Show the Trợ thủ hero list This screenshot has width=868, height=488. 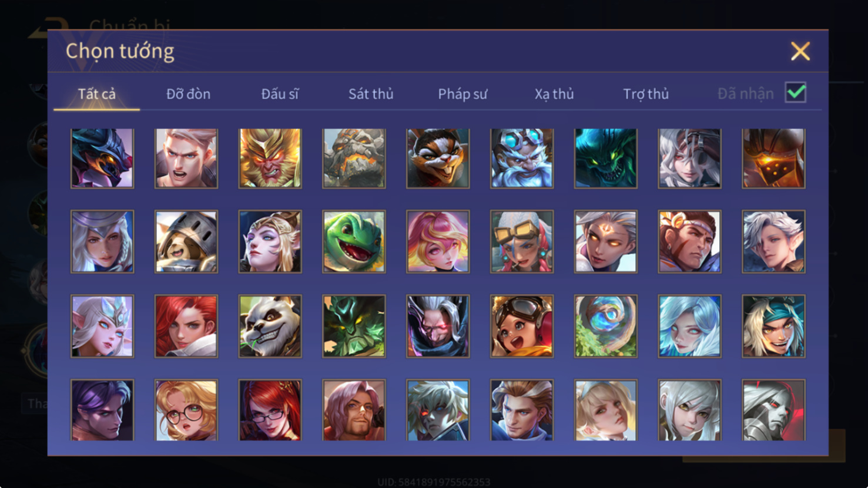click(646, 94)
